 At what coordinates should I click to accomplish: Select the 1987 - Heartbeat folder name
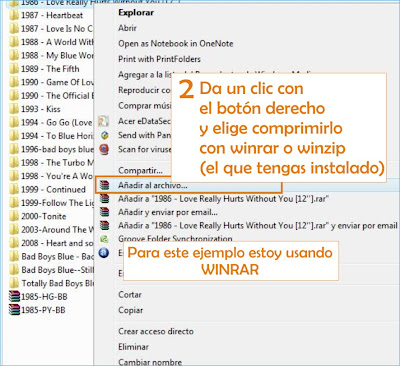[x=52, y=15]
